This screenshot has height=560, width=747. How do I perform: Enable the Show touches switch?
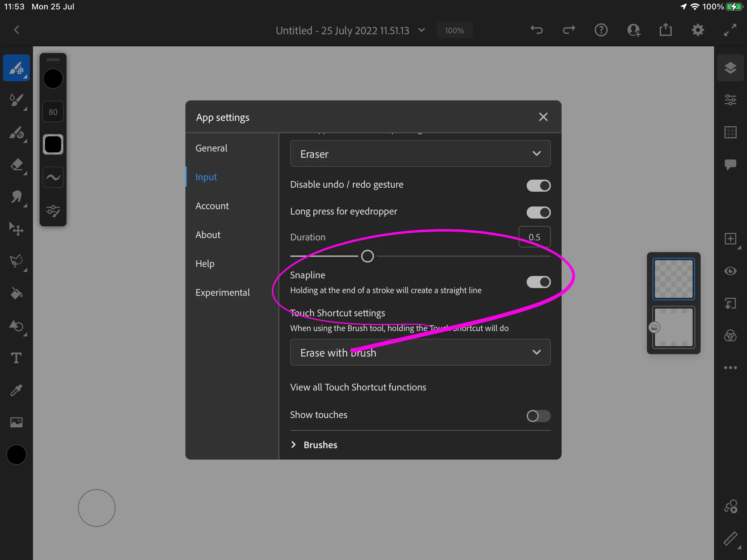pyautogui.click(x=538, y=416)
